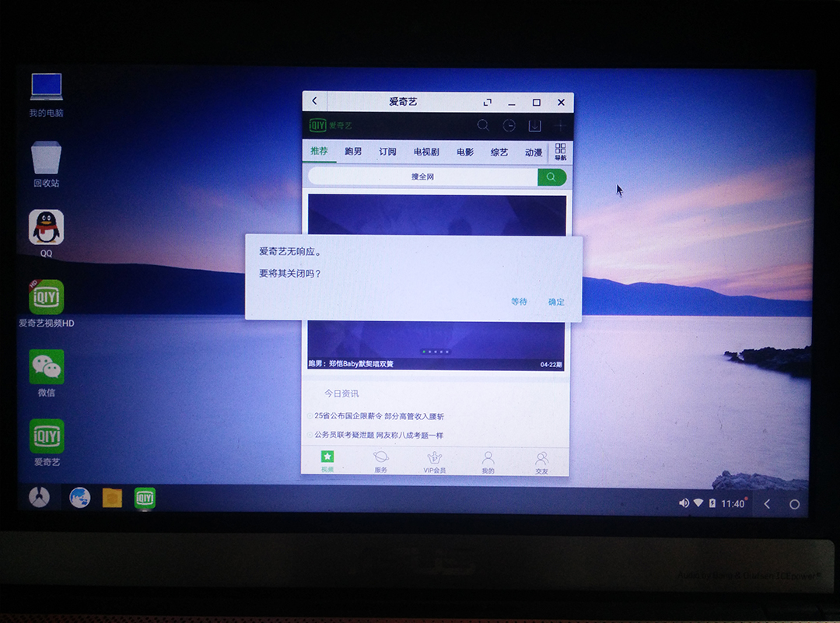Tap the VIP会员 crown icon
The width and height of the screenshot is (840, 623).
[435, 457]
